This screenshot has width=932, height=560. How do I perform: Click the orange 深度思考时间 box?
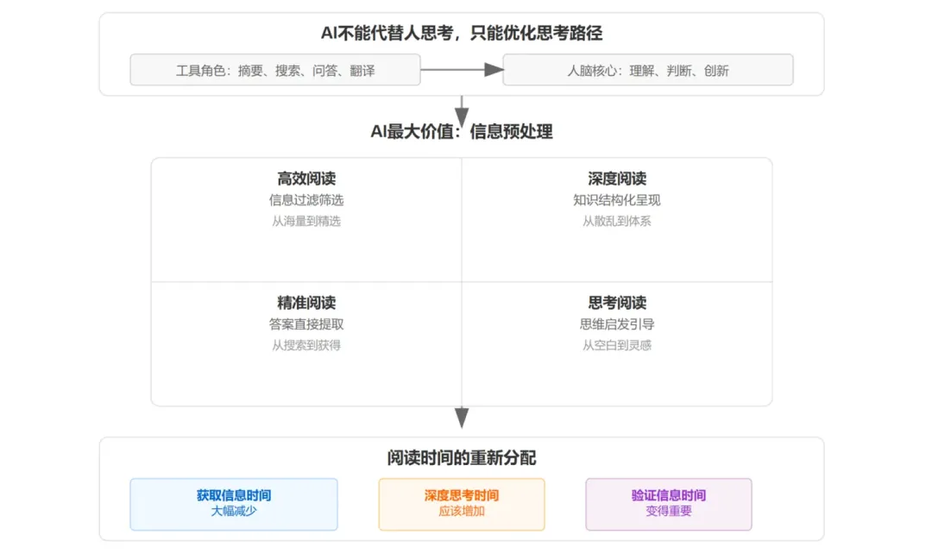(462, 504)
